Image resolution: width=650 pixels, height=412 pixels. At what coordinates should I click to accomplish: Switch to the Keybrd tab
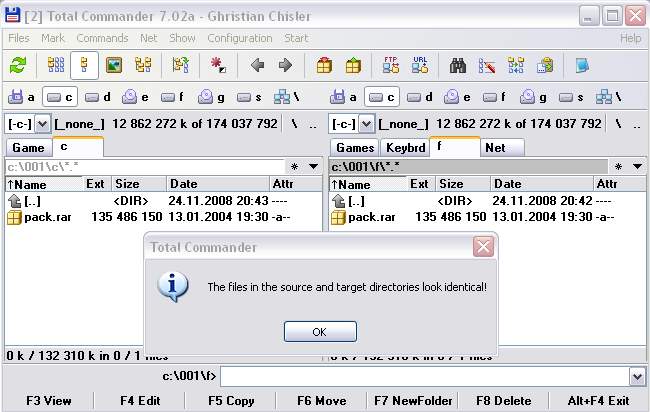(405, 147)
